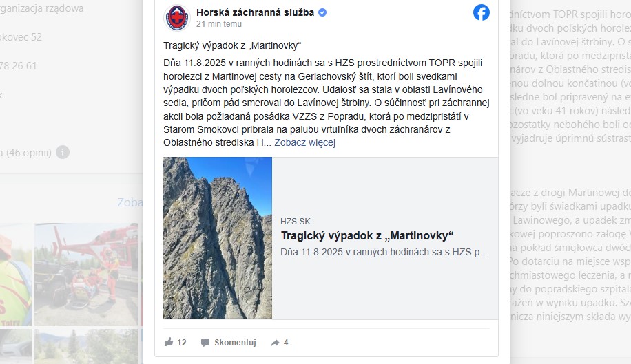This screenshot has height=364, width=631.
Task: Click the comment speech bubble icon
Action: coord(205,343)
